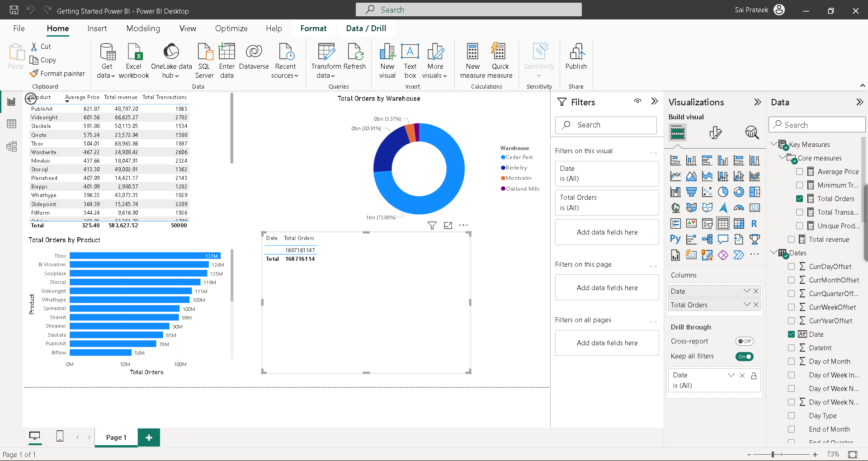Viewport: 868px width, 461px height.
Task: Check the Average Price measure checkbox
Action: [799, 172]
